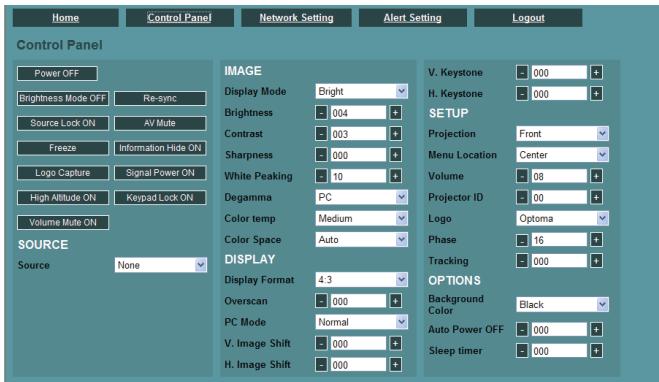The width and height of the screenshot is (659, 382).
Task: Turn Volume up with plus button
Action: pyautogui.click(x=596, y=176)
